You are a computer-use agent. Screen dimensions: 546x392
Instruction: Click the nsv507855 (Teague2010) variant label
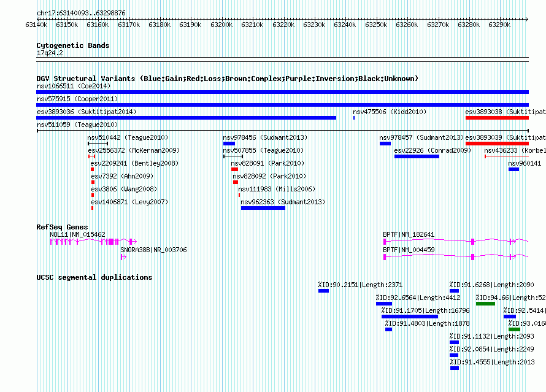263,150
